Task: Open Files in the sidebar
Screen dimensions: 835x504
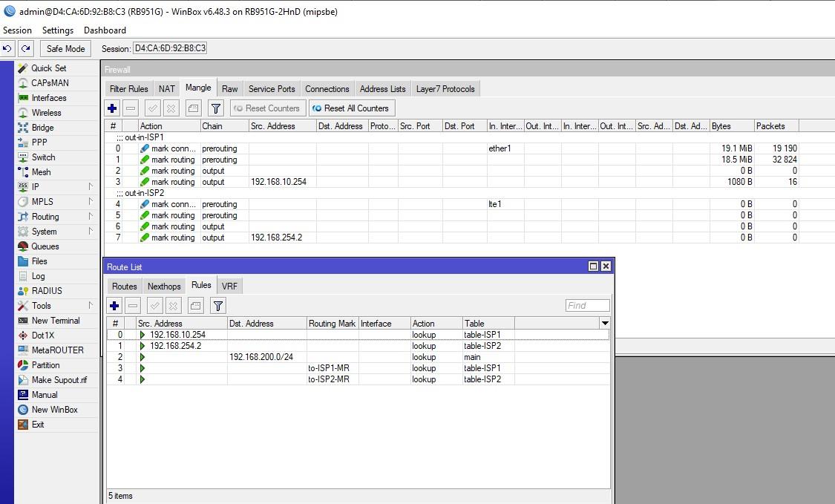Action: [x=39, y=261]
